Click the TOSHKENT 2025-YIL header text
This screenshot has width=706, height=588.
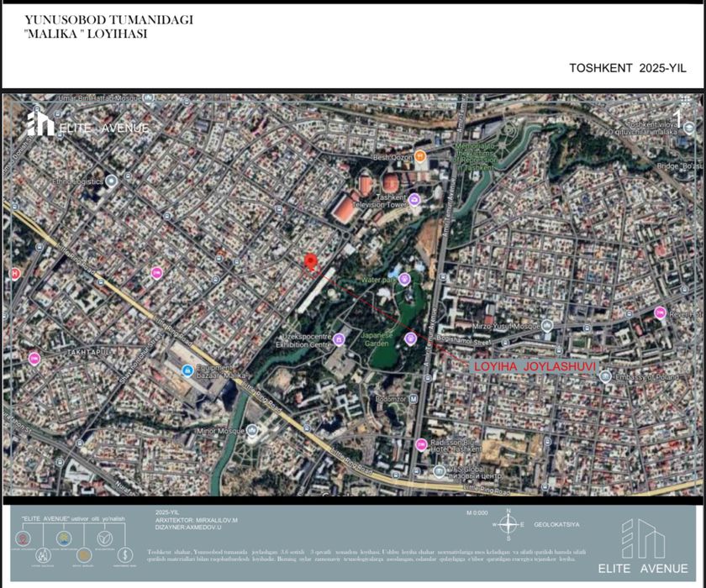coord(628,68)
